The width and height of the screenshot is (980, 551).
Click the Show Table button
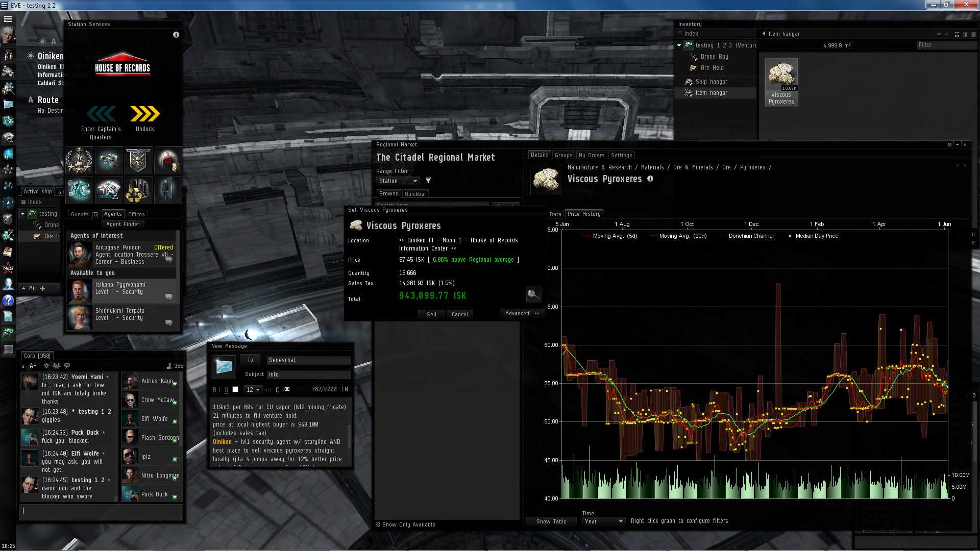551,521
